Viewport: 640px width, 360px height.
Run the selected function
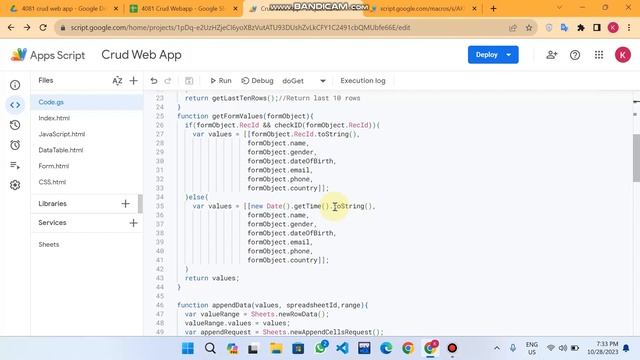tap(221, 81)
